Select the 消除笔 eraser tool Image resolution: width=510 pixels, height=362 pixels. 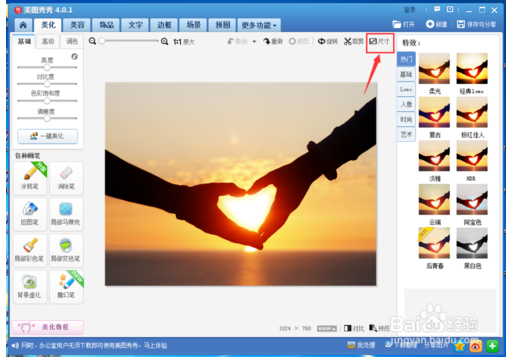(x=66, y=178)
